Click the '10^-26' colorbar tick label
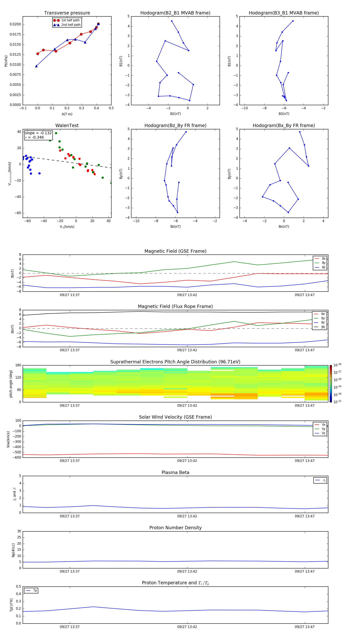Image resolution: width=351 pixels, height=644 pixels. point(337,365)
